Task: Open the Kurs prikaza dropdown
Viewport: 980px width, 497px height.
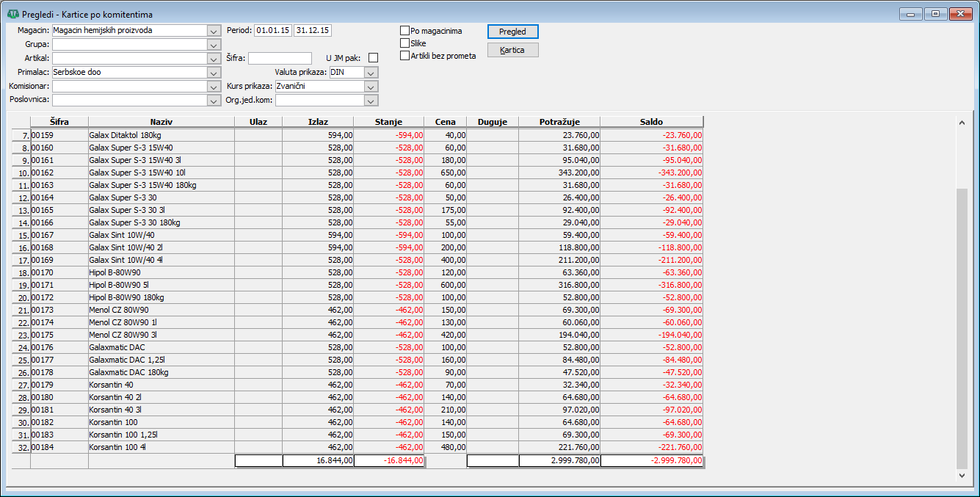Action: pyautogui.click(x=371, y=87)
